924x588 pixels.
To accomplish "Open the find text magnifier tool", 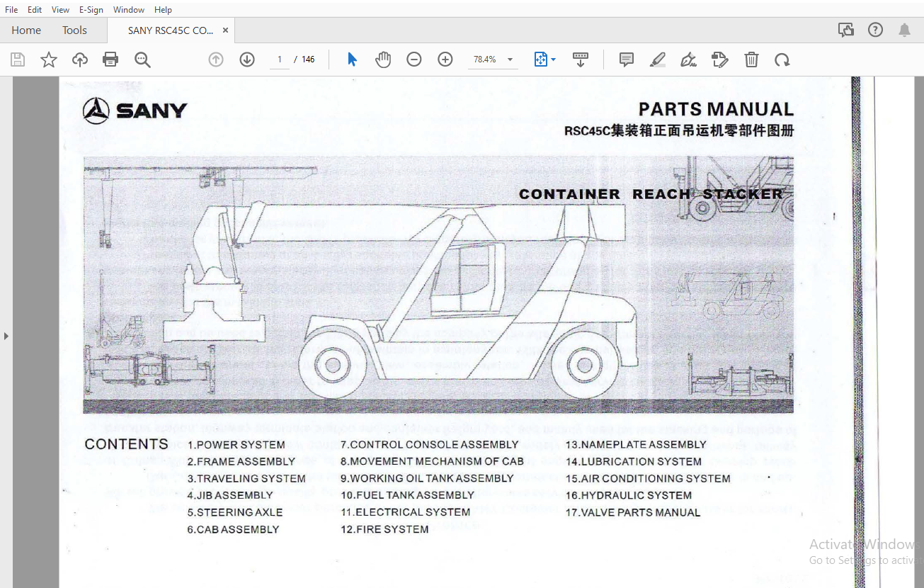I will (142, 60).
